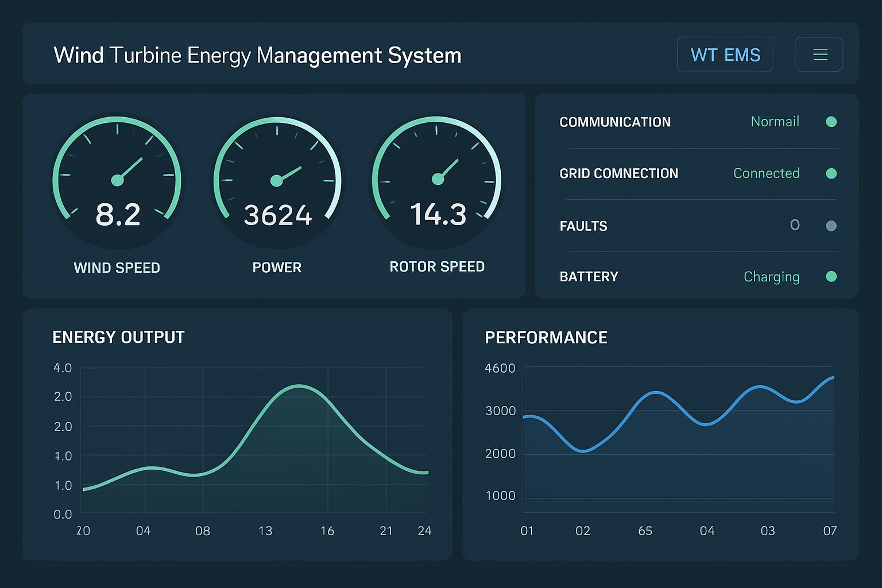
Task: Open the hamburger menu icon
Action: 819,55
